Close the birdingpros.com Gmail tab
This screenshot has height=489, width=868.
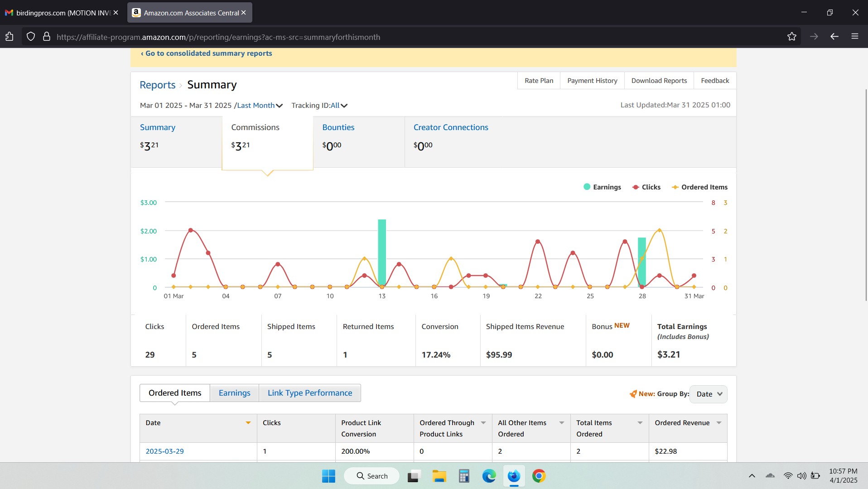[x=116, y=13]
